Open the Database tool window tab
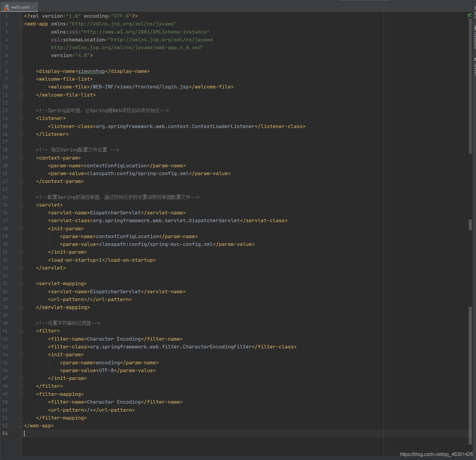 click(x=475, y=37)
